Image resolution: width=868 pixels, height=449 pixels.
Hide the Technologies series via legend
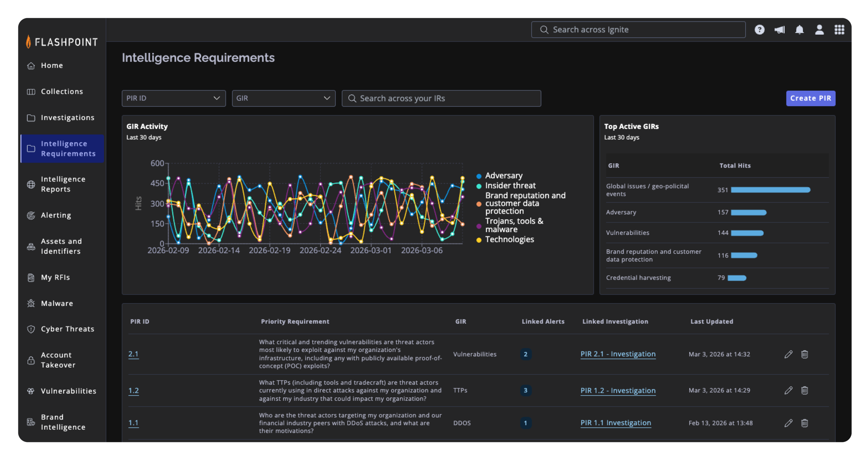509,240
